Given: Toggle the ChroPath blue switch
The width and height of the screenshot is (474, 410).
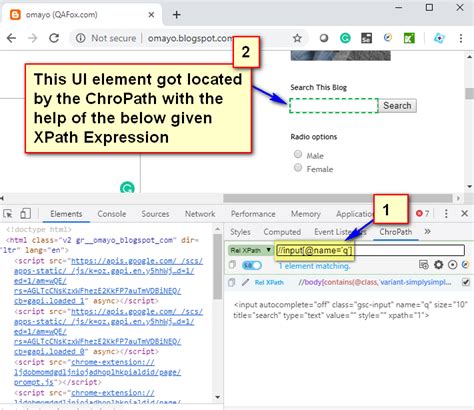Looking at the screenshot, I should pos(252,265).
